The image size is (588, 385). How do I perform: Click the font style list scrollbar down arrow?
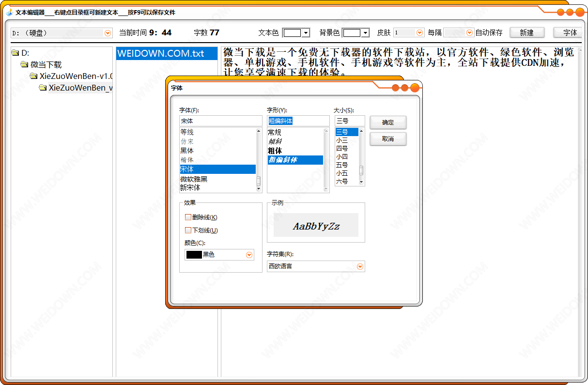point(326,189)
